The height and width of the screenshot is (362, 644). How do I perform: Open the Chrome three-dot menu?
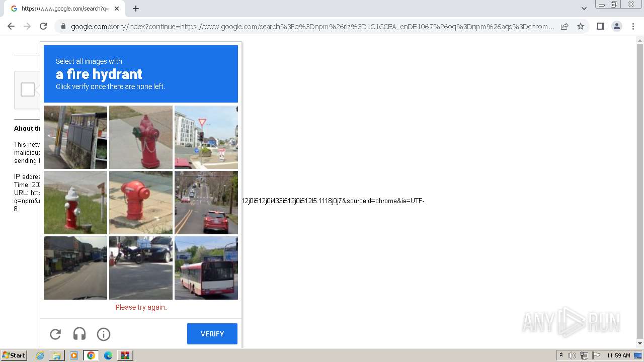[x=633, y=26]
